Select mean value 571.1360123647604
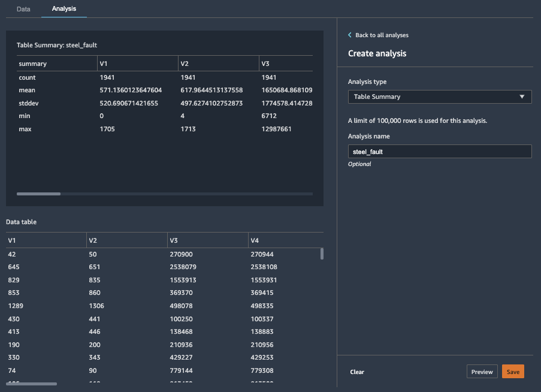Viewport: 541px width, 392px height. pos(131,90)
